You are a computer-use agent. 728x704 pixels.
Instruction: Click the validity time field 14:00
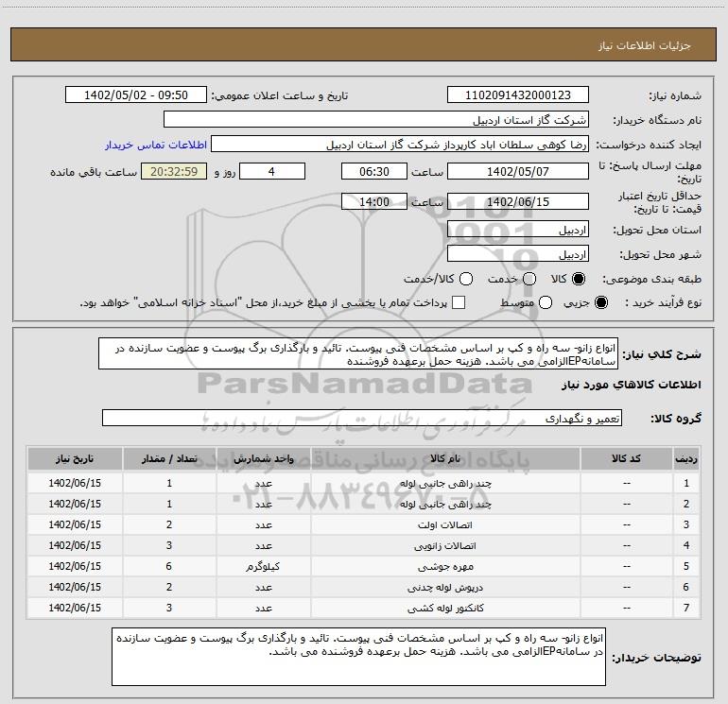[x=374, y=201]
